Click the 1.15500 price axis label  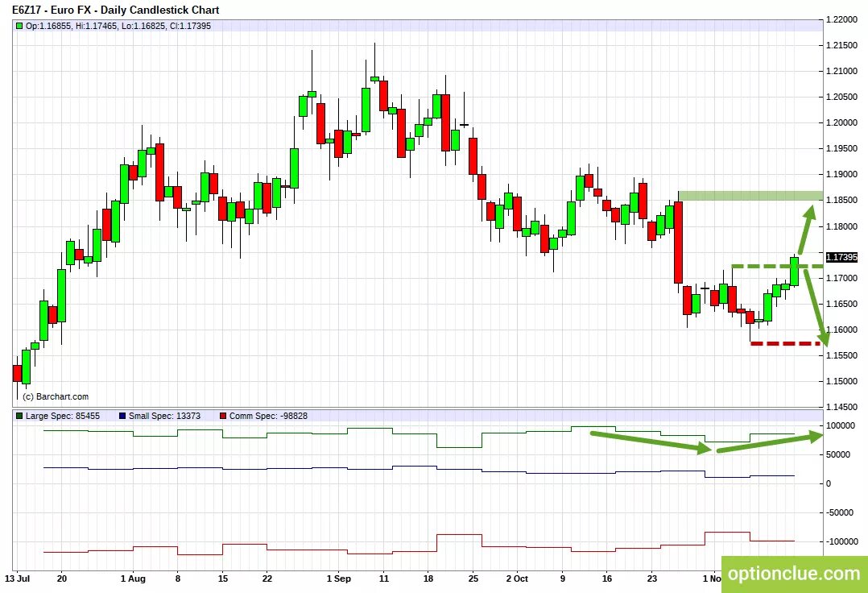[841, 355]
